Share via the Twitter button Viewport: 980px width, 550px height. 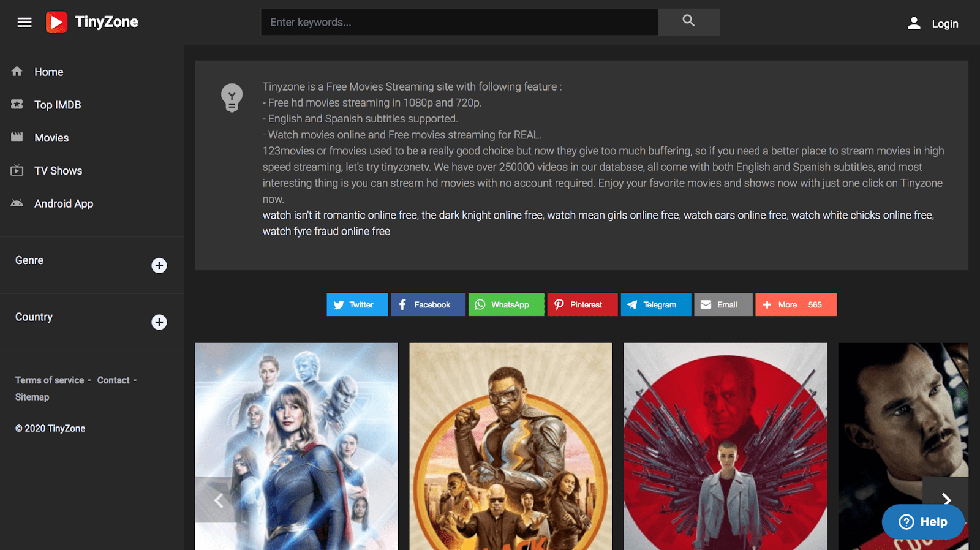coord(357,304)
